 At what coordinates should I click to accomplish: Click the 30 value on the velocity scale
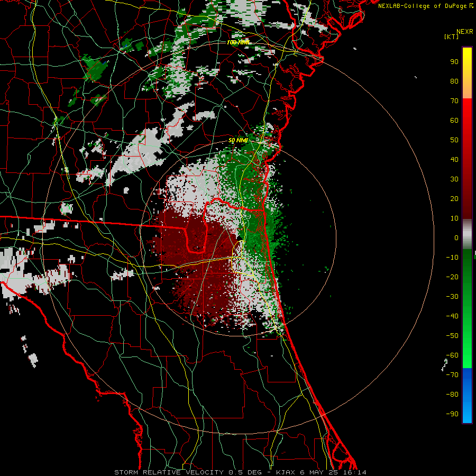click(454, 179)
